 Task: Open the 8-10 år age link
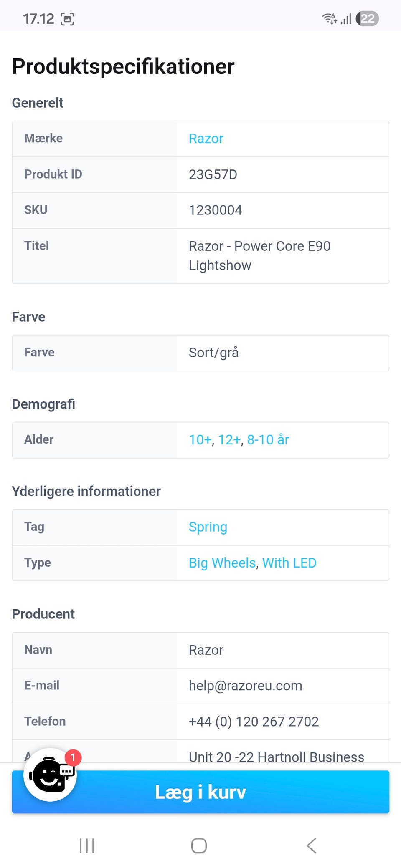point(268,440)
